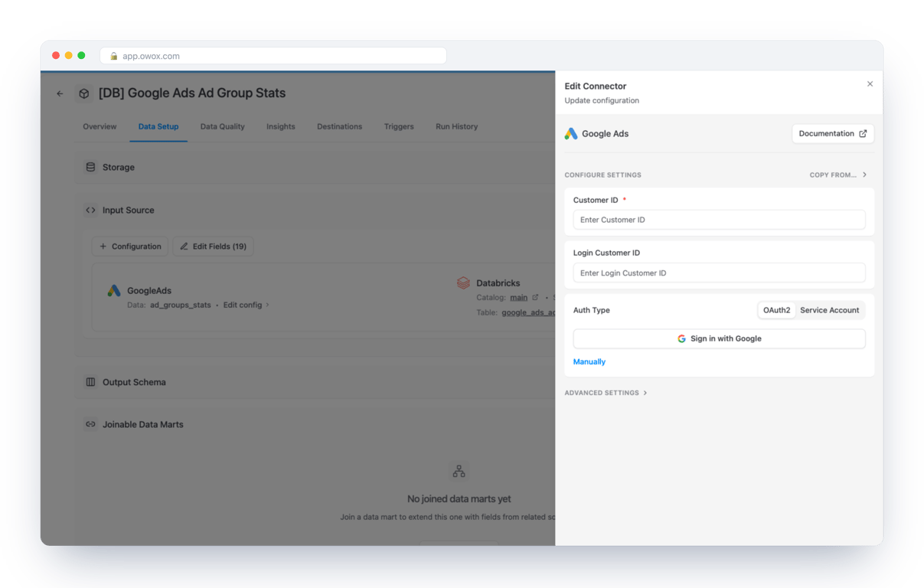Click the 'Configure Settings' label
The width and height of the screenshot is (924, 588).
pyautogui.click(x=603, y=175)
